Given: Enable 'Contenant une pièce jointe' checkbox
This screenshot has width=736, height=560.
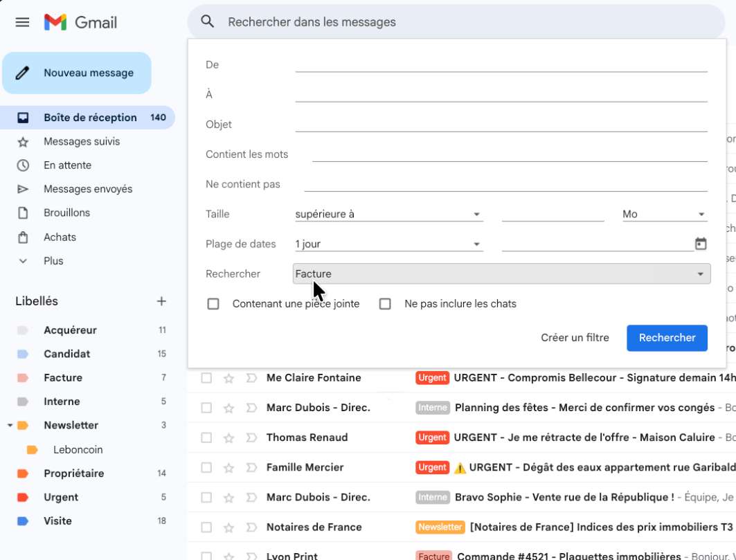Looking at the screenshot, I should (x=213, y=304).
